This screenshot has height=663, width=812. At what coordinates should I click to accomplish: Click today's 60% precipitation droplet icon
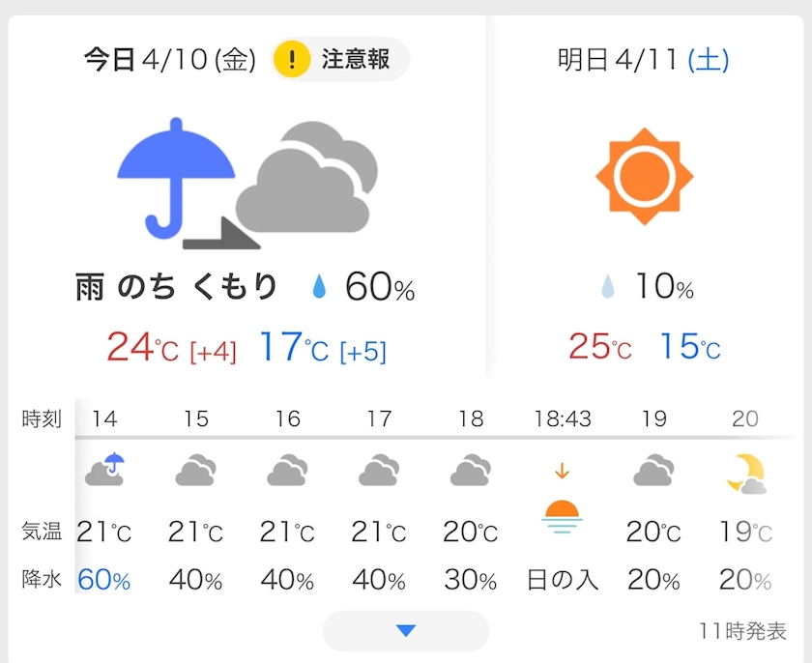click(x=320, y=286)
